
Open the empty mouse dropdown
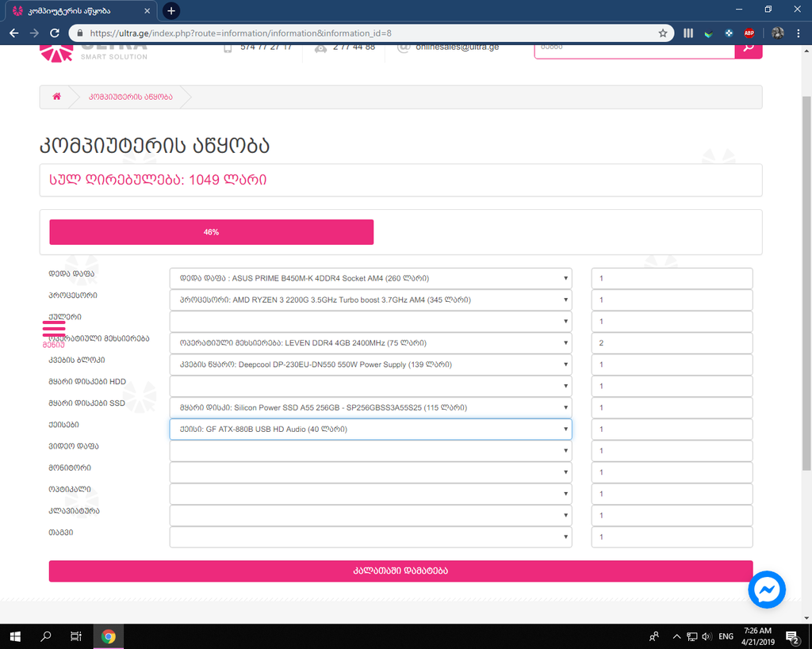tap(371, 537)
